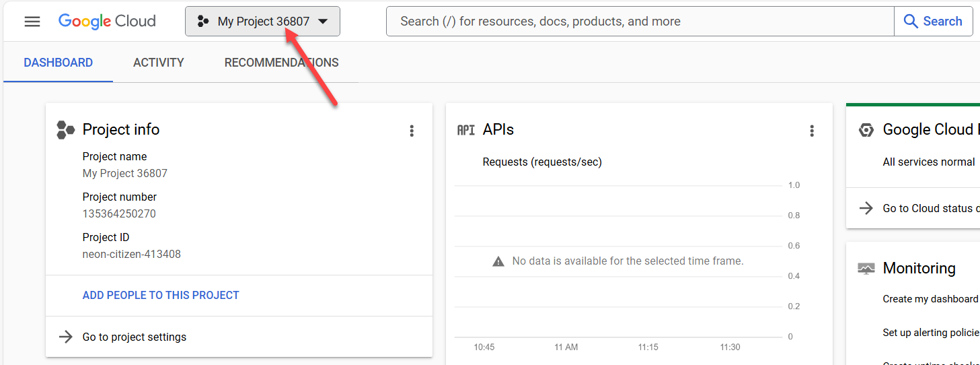Open APIs card more options menu
Image resolution: width=980 pixels, height=365 pixels.
tap(812, 131)
